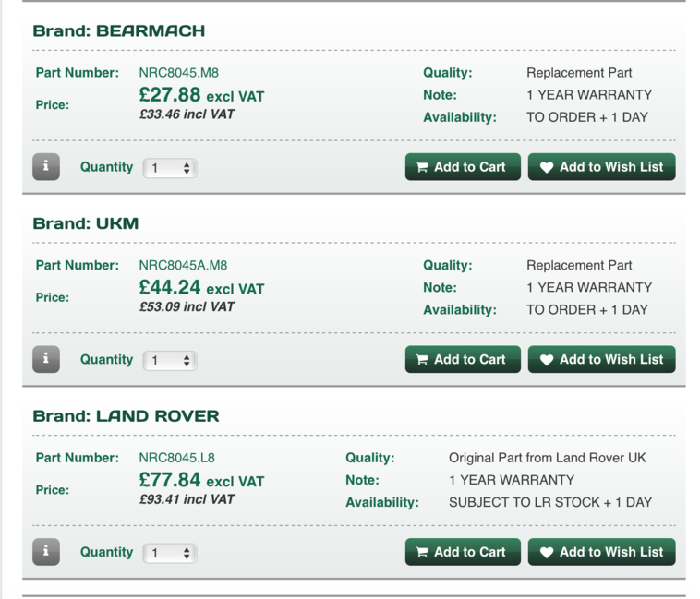
Task: Add LAND ROVER part to wish list
Action: click(602, 552)
